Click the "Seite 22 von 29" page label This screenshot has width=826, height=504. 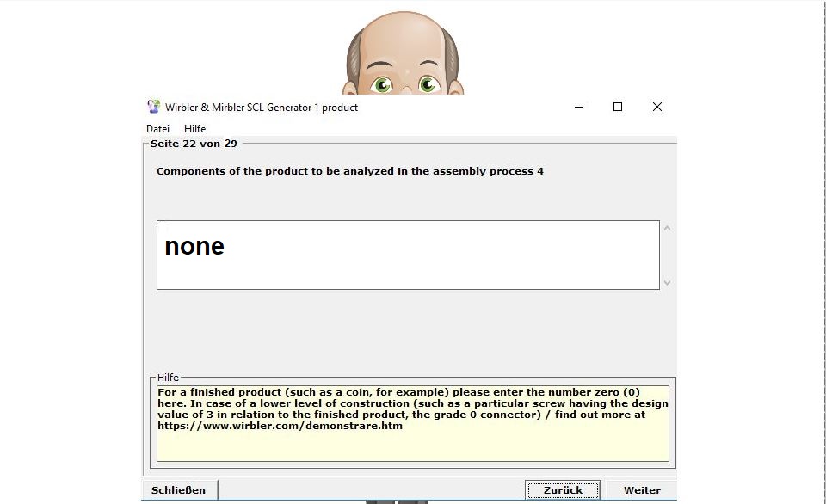[194, 144]
